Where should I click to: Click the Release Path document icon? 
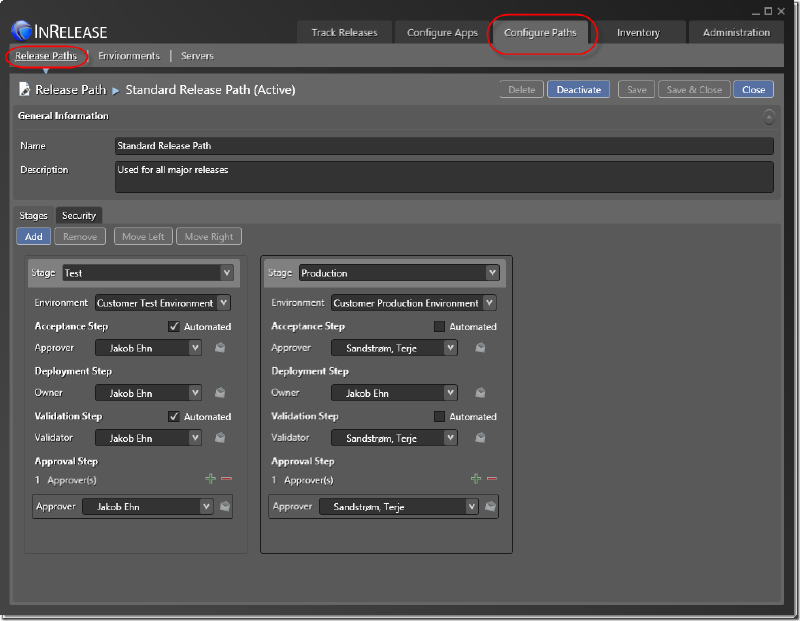coord(24,89)
